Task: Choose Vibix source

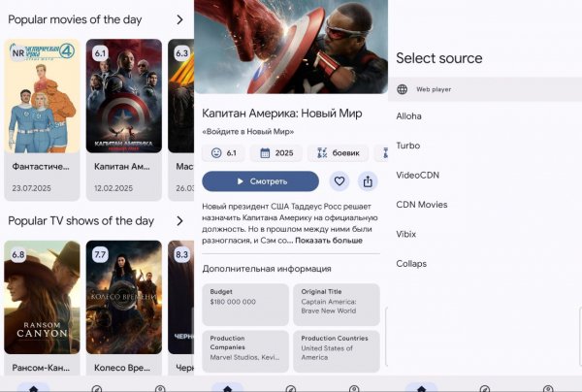Action: 406,234
